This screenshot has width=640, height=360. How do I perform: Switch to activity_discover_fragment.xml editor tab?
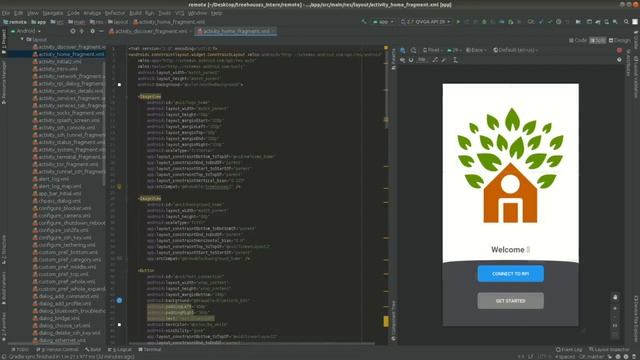[149, 31]
